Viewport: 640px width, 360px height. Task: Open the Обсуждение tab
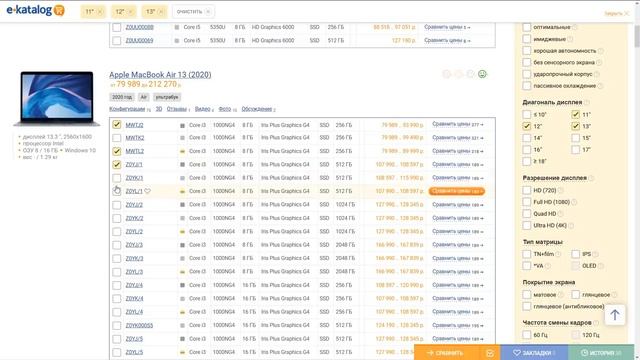point(258,109)
